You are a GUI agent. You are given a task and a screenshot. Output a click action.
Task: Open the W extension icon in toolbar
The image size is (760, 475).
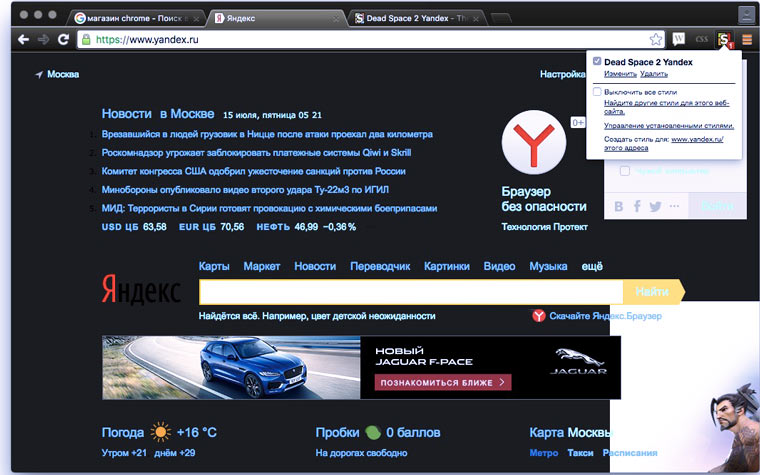point(679,39)
